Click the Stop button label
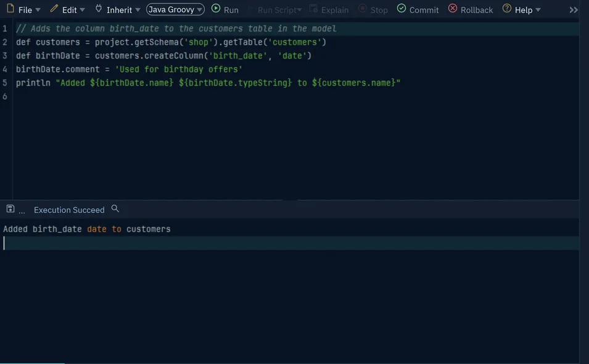The height and width of the screenshot is (364, 589). pyautogui.click(x=379, y=10)
